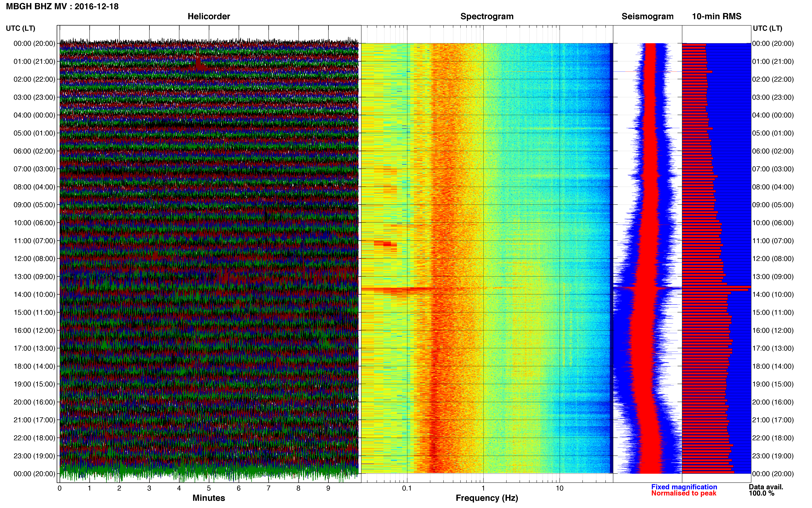Click RMS-side time label '22:00 (18:00)'
Viewport: 812px width, 508px height.
(773, 438)
